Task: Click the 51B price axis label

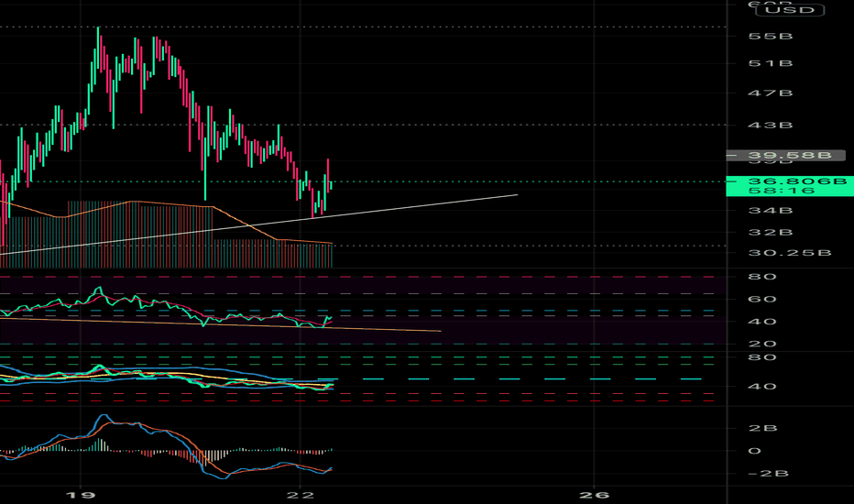Action: (x=770, y=63)
